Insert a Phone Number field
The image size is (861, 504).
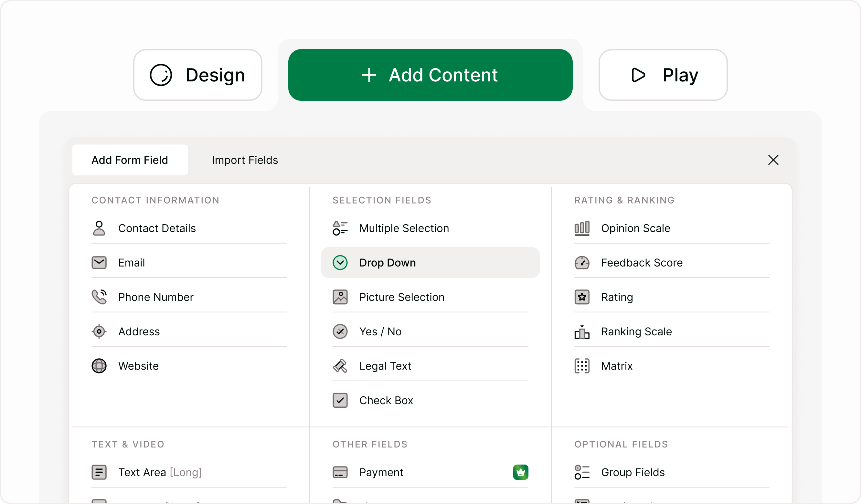189,297
